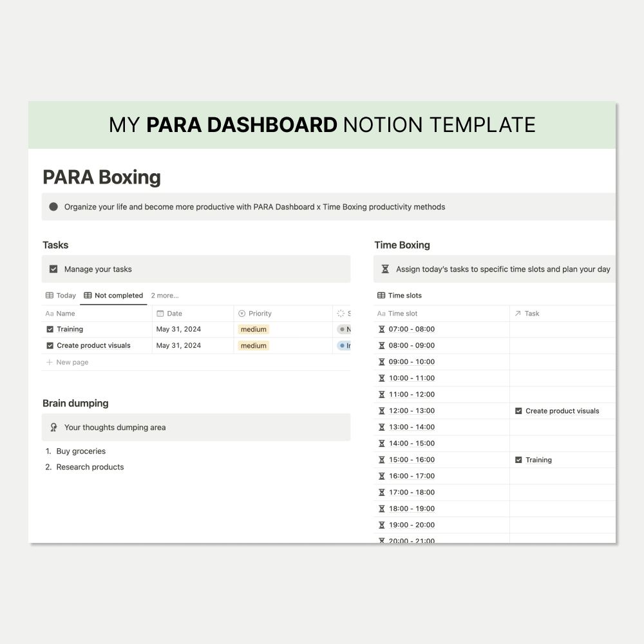644x644 pixels.
Task: Click hourglass icon of 17:00 - 18:00 slot
Action: tap(381, 492)
